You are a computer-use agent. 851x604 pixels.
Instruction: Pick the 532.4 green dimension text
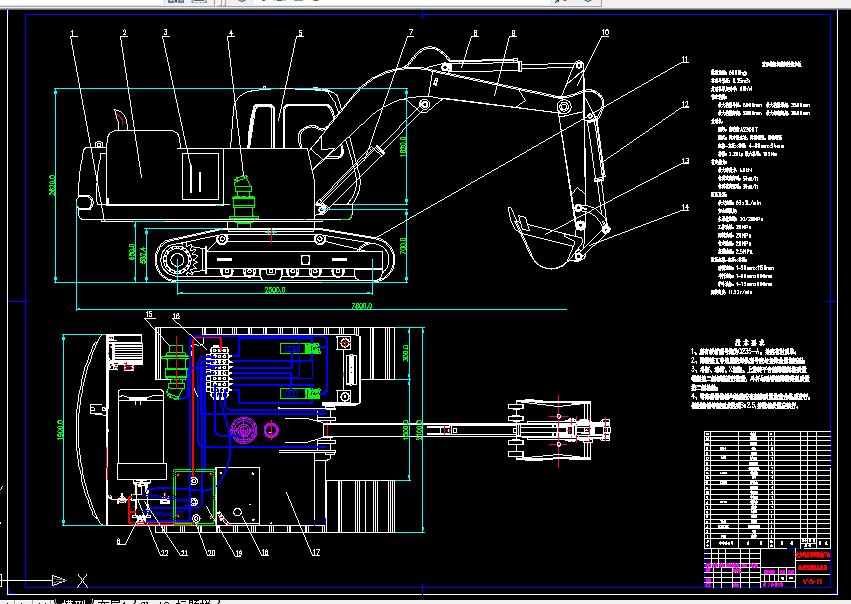(143, 255)
